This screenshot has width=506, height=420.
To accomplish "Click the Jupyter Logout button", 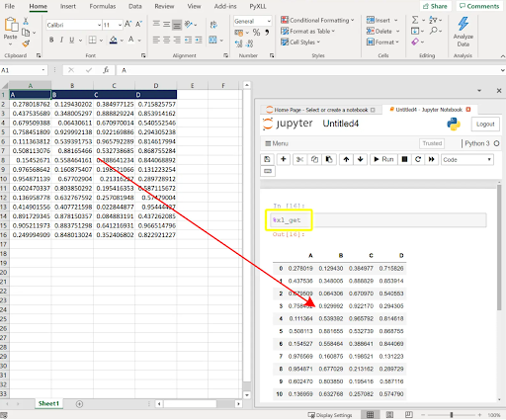I will point(485,125).
